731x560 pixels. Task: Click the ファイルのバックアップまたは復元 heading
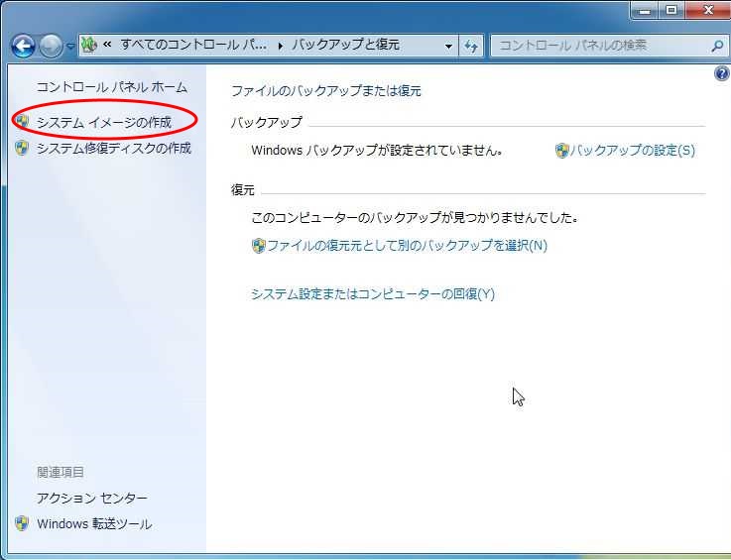(x=326, y=91)
